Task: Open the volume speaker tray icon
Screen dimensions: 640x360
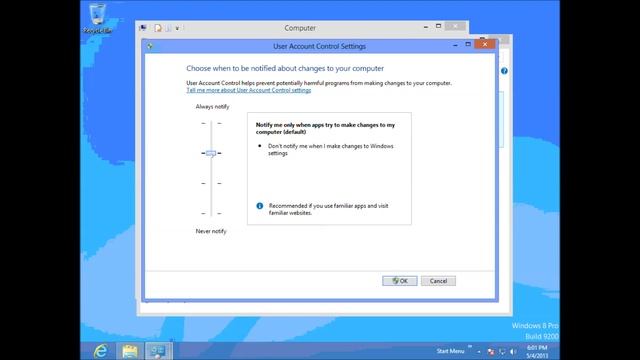Action: pyautogui.click(x=513, y=351)
